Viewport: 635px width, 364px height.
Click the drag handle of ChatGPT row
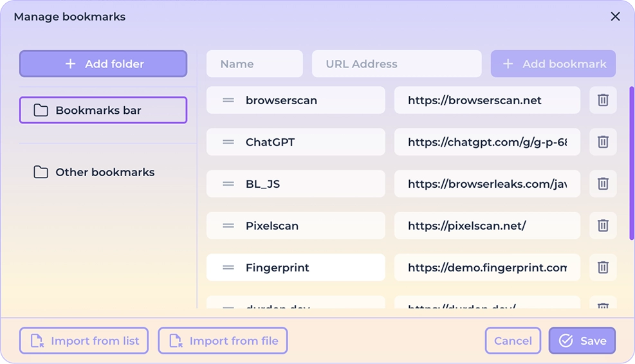click(228, 142)
